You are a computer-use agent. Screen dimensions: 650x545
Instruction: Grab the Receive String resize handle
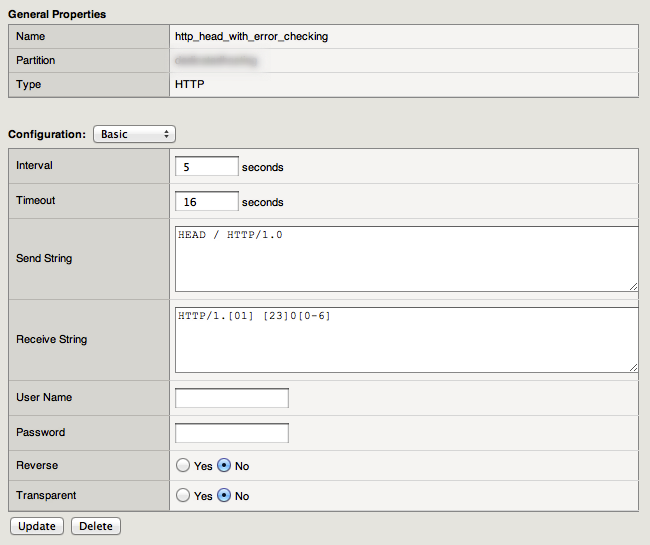pyautogui.click(x=633, y=367)
